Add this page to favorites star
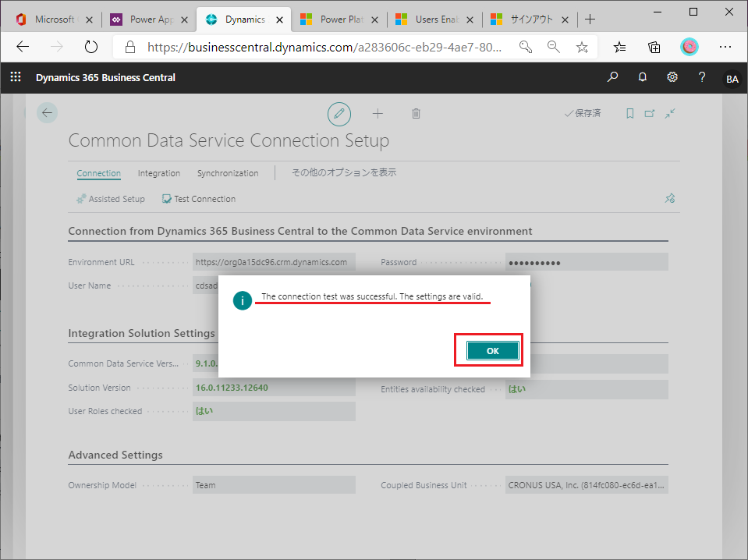 coord(582,47)
